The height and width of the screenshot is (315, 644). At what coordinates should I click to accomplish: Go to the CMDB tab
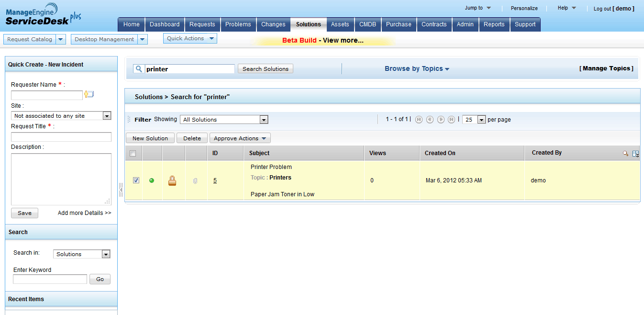coord(368,24)
